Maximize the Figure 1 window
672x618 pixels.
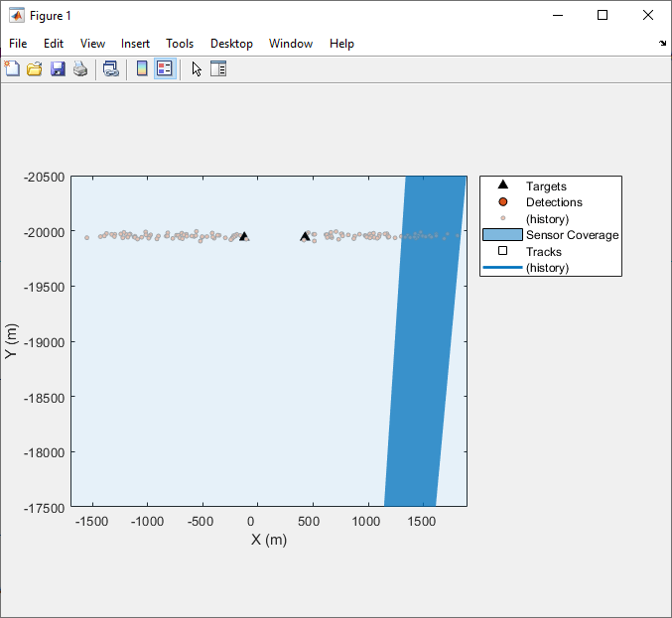click(603, 16)
